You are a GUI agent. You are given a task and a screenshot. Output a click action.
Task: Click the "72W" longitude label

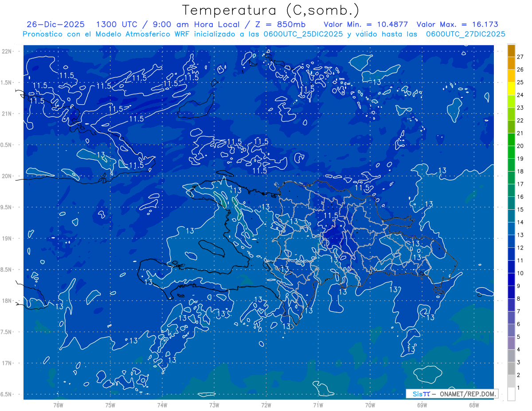click(x=266, y=405)
